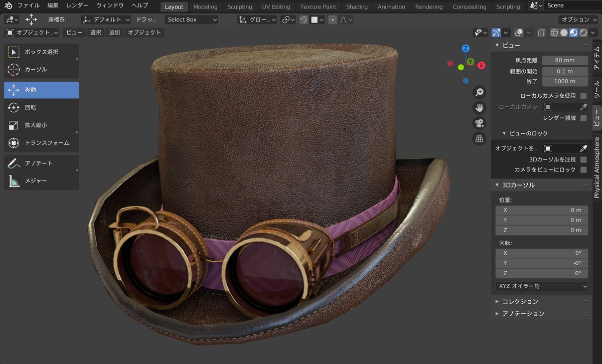Viewport: 602px width, 364px height.
Task: Open the 座標系 デフォルト orientation dropdown
Action: click(106, 20)
